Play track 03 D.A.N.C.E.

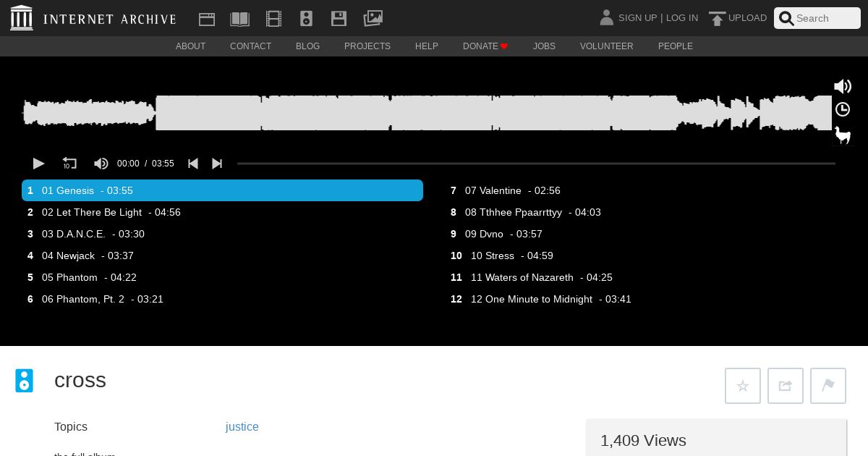coord(222,234)
